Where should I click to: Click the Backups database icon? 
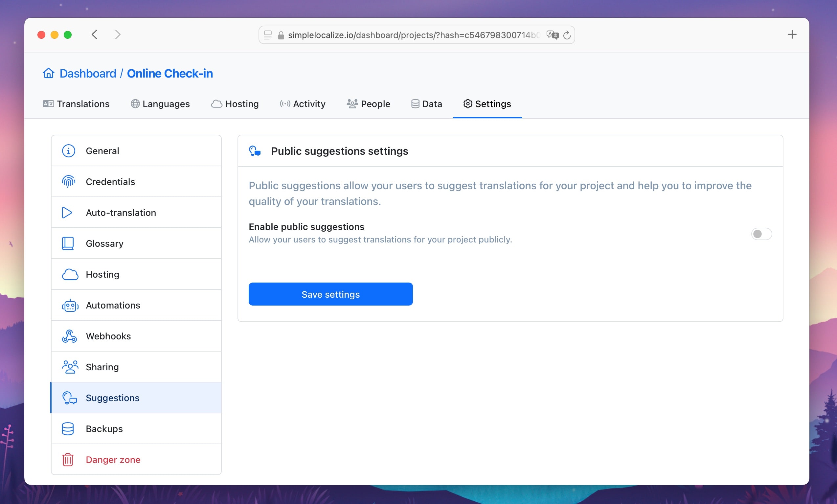tap(68, 429)
